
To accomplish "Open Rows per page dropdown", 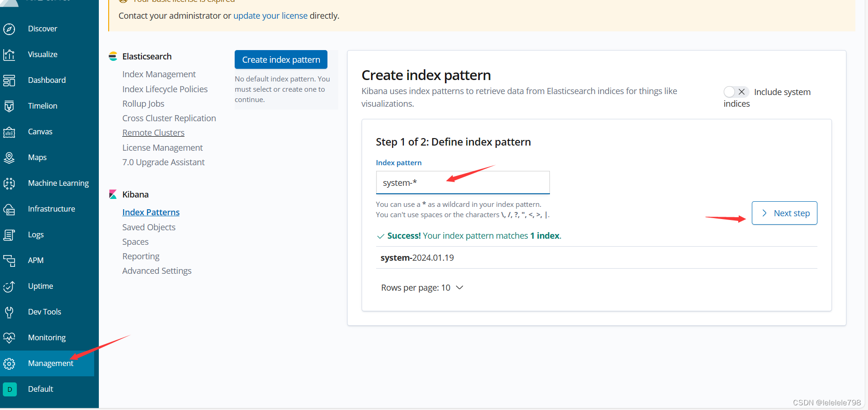I will coord(422,288).
